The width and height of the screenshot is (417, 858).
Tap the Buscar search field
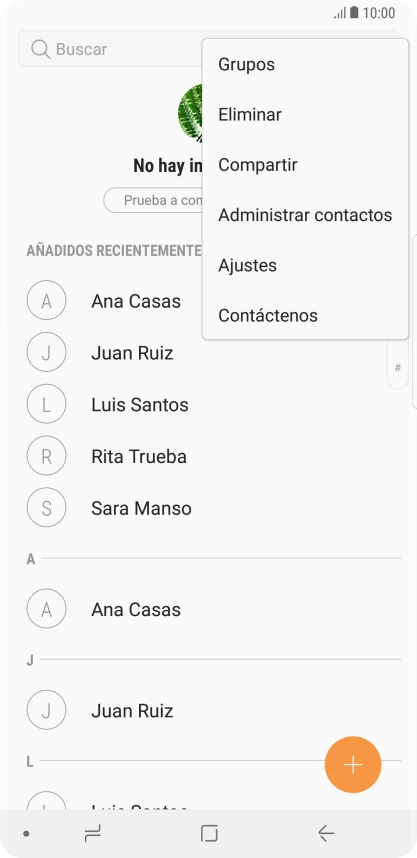click(110, 49)
